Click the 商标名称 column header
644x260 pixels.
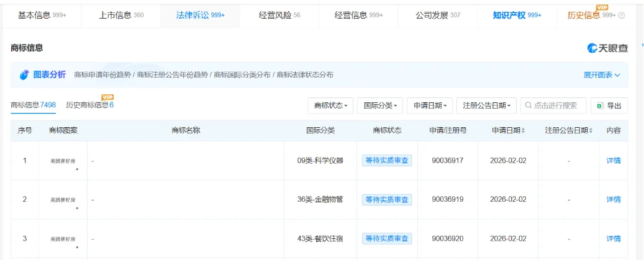[186, 130]
